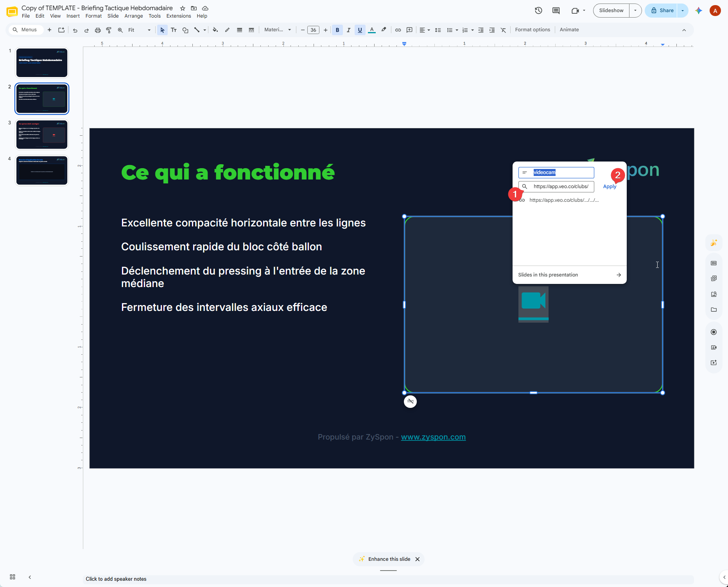728x587 pixels.
Task: Star this presentation
Action: 183,8
